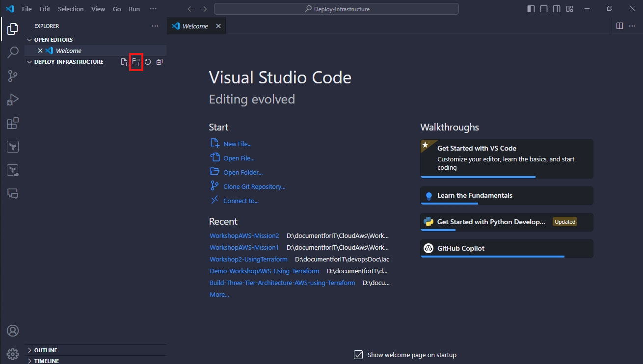
Task: Open the Manage gear icon
Action: click(x=13, y=354)
